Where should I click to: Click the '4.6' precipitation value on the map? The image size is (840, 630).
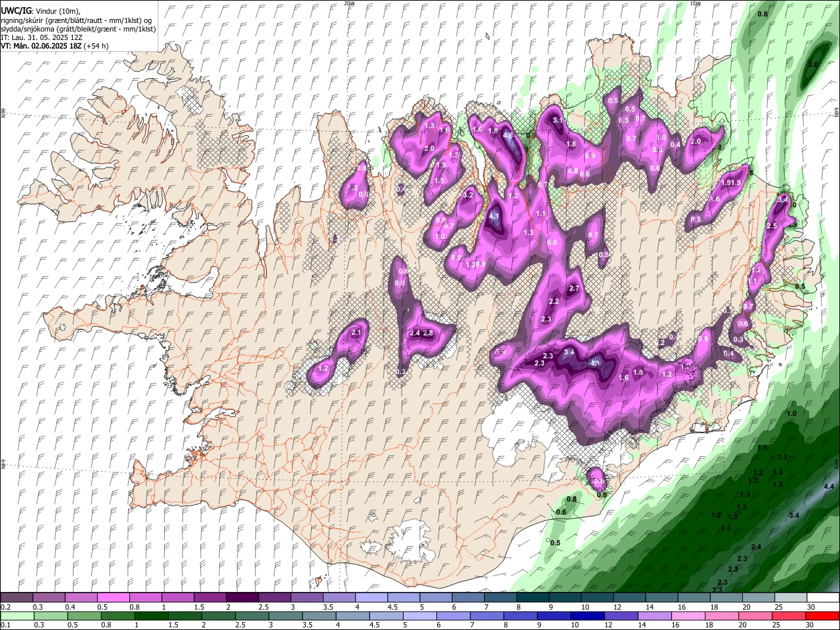click(x=508, y=135)
